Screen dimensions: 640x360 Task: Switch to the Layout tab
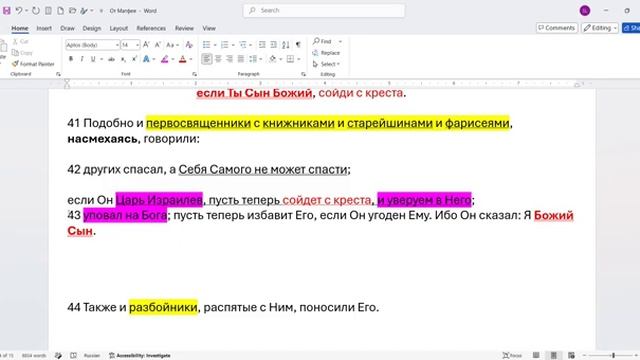119,28
